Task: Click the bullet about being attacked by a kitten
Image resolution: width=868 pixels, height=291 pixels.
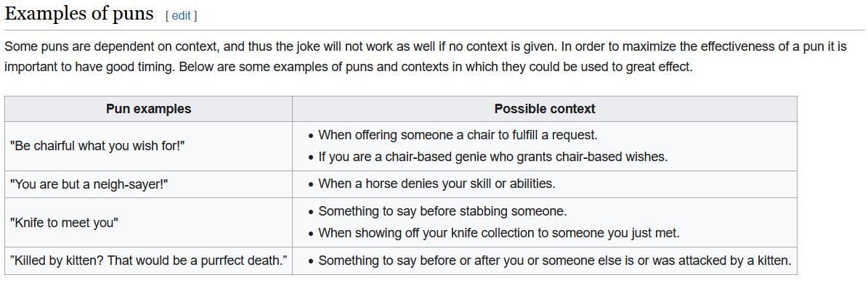Action: coord(554,260)
